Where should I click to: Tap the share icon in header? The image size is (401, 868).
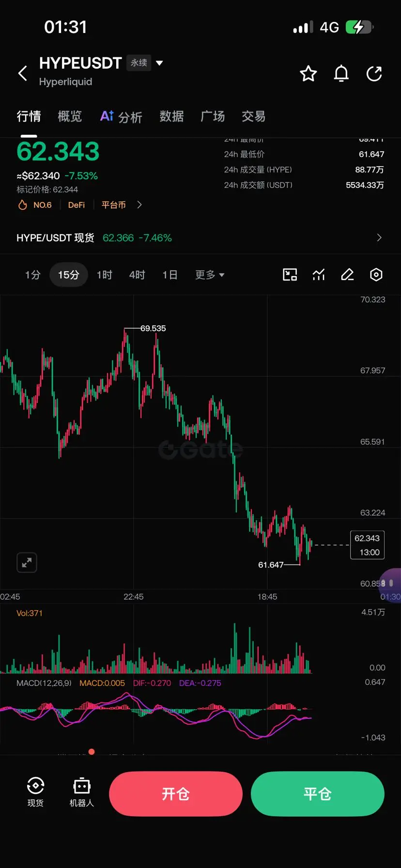coord(374,74)
